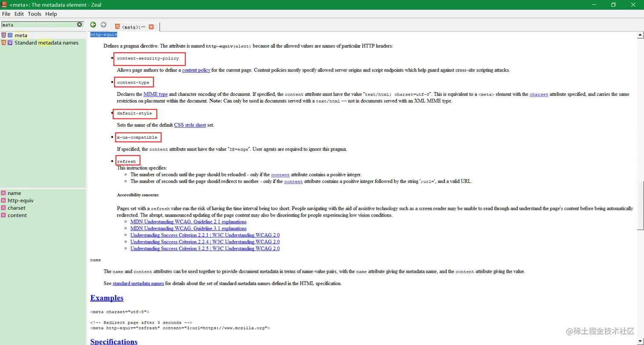The image size is (644, 345).
Task: Click the back navigation arrow
Action: (93, 25)
